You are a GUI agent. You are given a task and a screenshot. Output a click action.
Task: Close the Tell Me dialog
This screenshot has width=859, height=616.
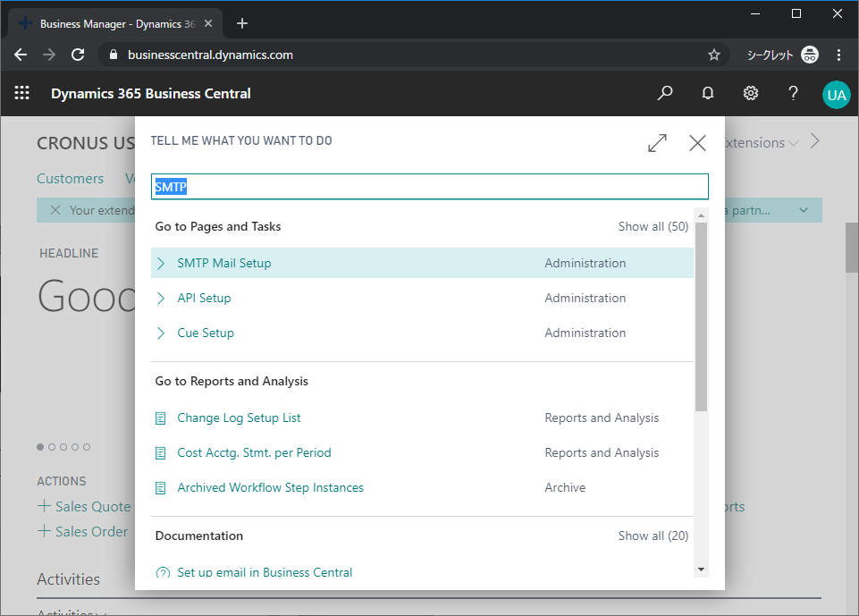click(697, 143)
